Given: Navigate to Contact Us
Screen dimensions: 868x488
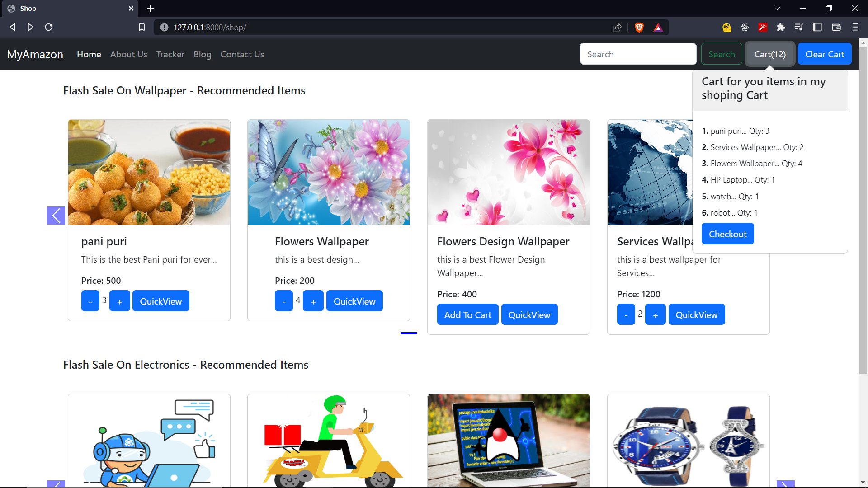Looking at the screenshot, I should coord(242,54).
